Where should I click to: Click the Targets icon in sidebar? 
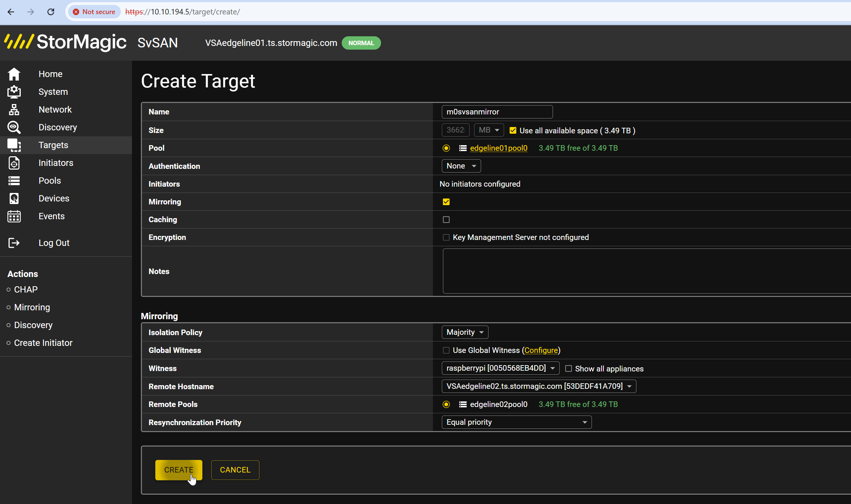14,145
